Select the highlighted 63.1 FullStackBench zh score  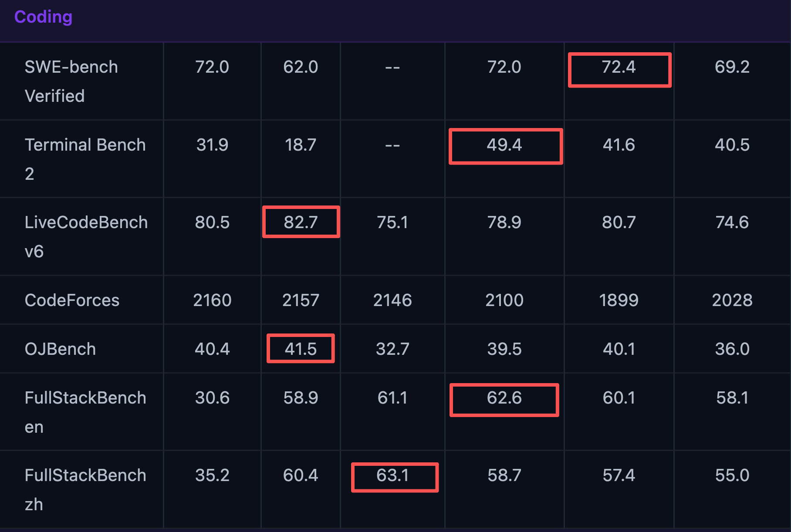click(393, 475)
